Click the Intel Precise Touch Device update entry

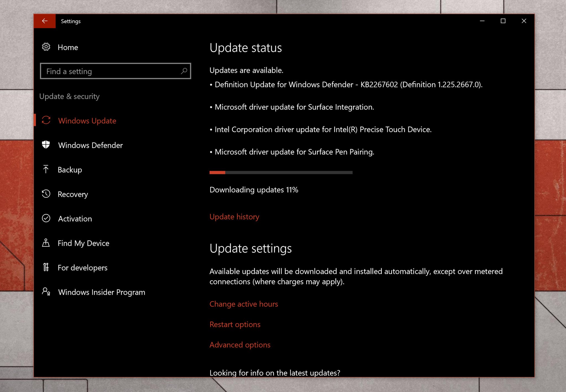click(321, 129)
